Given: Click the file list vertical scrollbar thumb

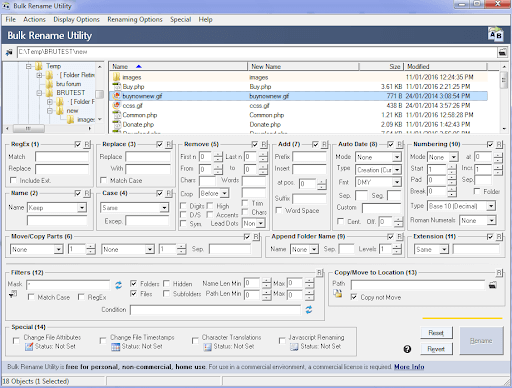Looking at the screenshot, I should point(503,80).
